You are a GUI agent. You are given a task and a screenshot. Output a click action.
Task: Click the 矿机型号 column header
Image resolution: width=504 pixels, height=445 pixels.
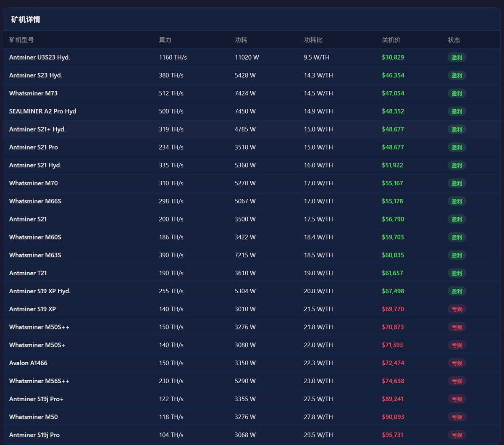coord(21,40)
